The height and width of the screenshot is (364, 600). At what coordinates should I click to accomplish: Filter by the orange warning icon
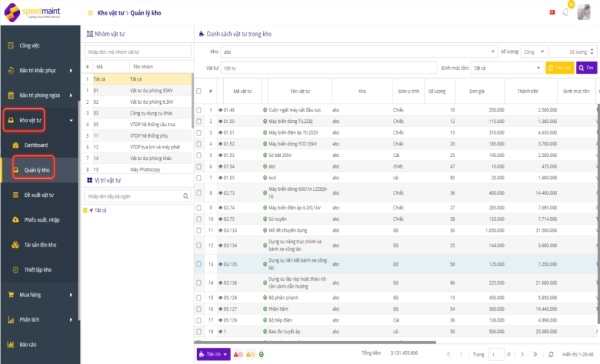(x=250, y=355)
